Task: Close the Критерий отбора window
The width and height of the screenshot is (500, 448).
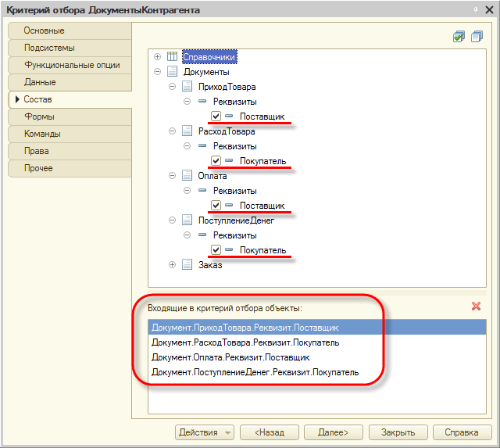Action: 490,10
